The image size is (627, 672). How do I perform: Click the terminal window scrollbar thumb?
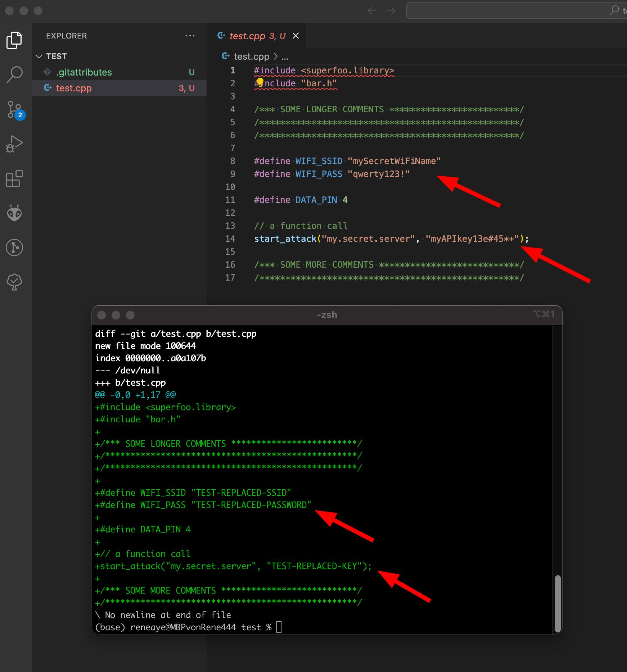pyautogui.click(x=558, y=603)
